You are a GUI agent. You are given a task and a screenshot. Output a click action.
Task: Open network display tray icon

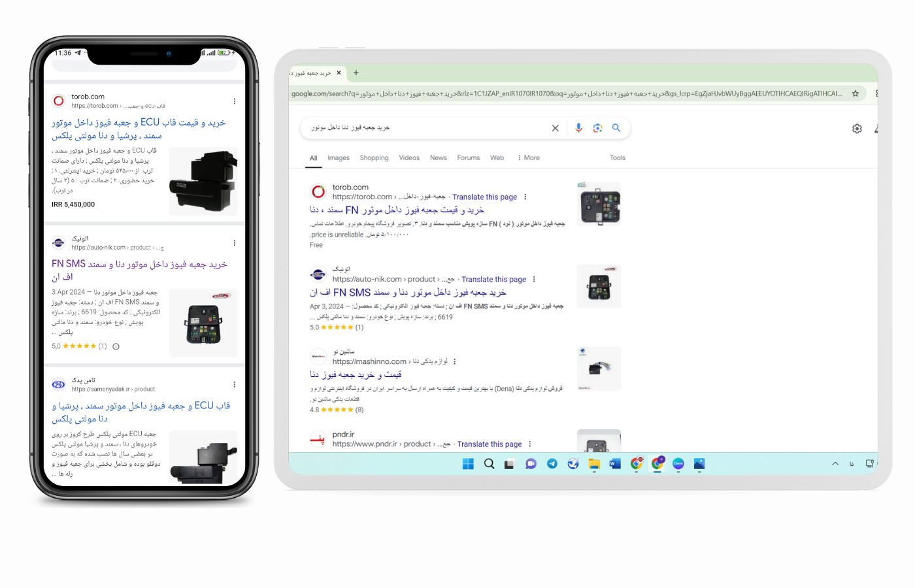(x=869, y=464)
